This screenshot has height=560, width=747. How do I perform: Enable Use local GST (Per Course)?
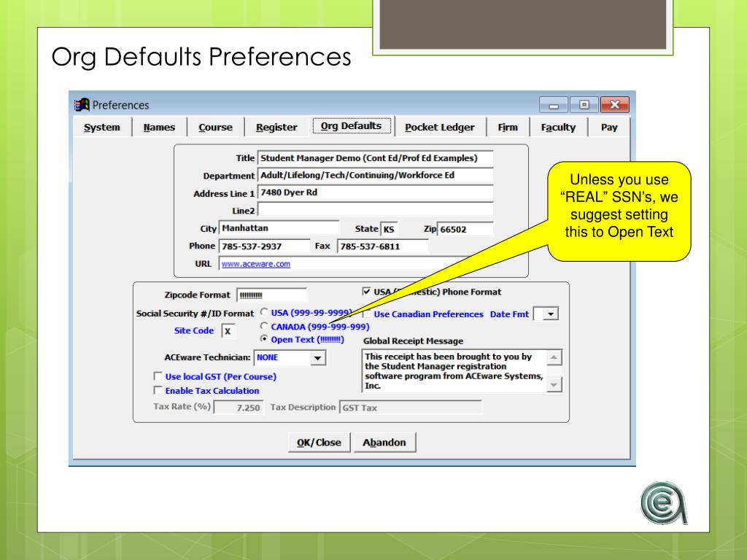(158, 376)
